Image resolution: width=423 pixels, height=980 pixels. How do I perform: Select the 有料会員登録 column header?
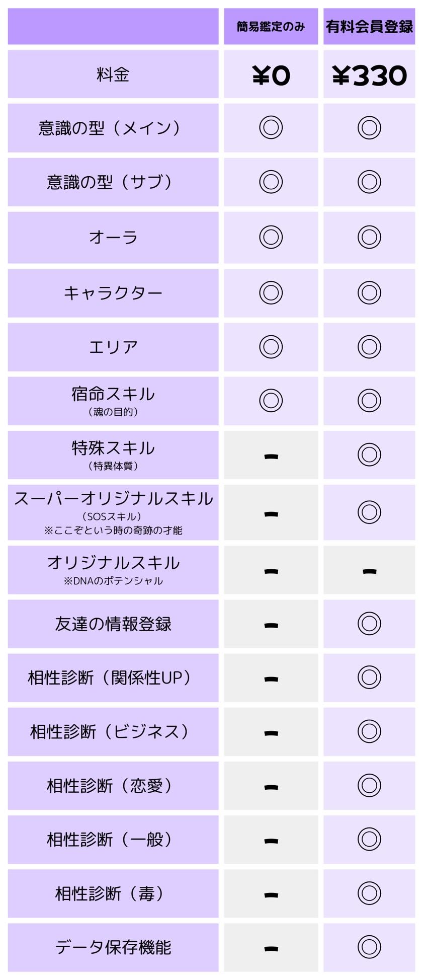click(369, 27)
